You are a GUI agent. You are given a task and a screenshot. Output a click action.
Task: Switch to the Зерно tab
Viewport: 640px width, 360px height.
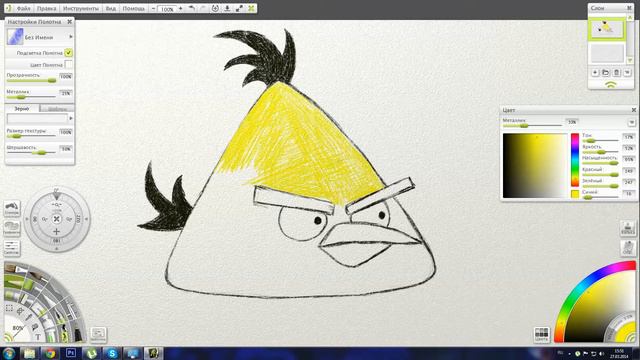click(22, 109)
